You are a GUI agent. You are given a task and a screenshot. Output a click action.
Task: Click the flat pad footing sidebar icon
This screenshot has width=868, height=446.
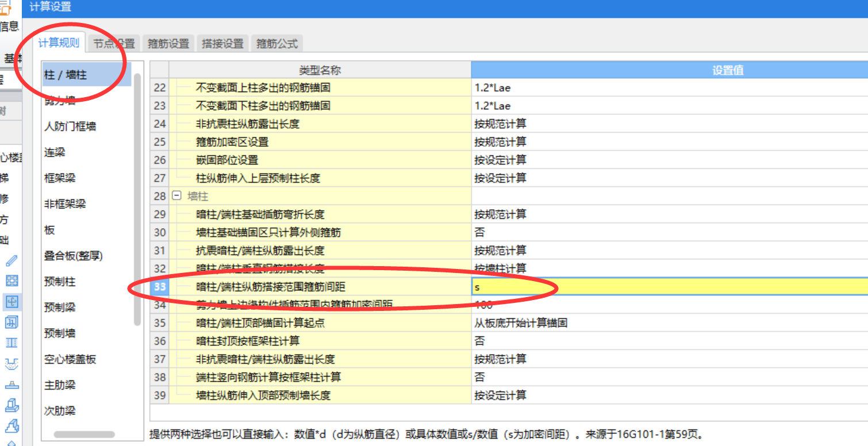coord(11,385)
